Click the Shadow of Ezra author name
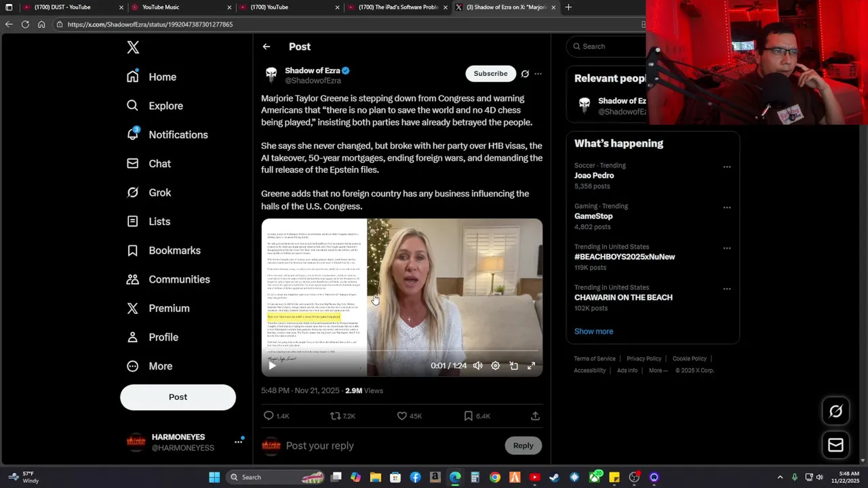Screen dimensions: 868x488 (x=313, y=70)
